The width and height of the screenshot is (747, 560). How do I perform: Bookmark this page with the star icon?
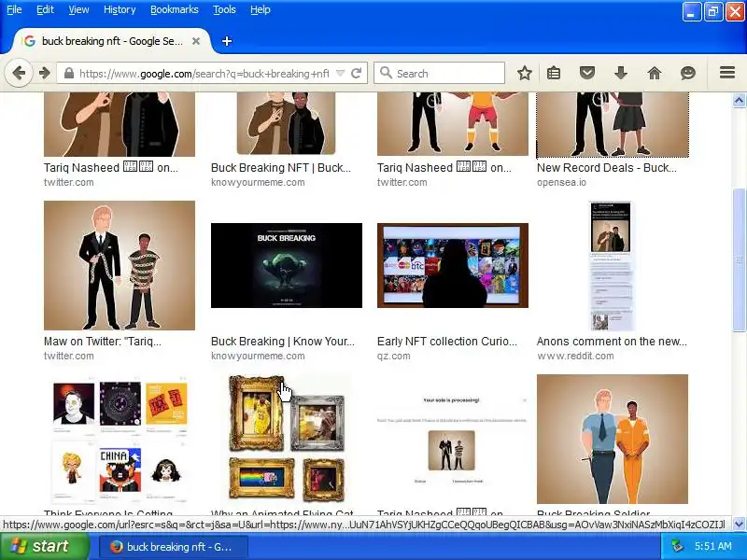coord(525,74)
